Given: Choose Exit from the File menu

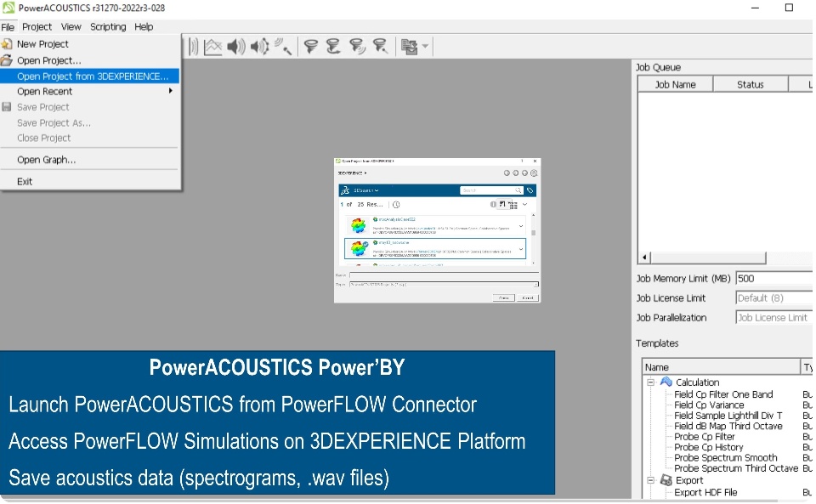Looking at the screenshot, I should point(90,182).
